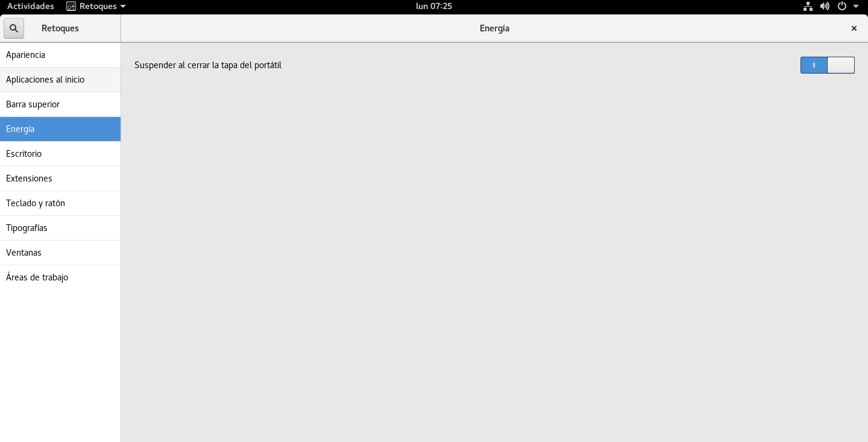The height and width of the screenshot is (442, 868).
Task: Expand the Retoques application menu arrow
Action: coord(123,7)
